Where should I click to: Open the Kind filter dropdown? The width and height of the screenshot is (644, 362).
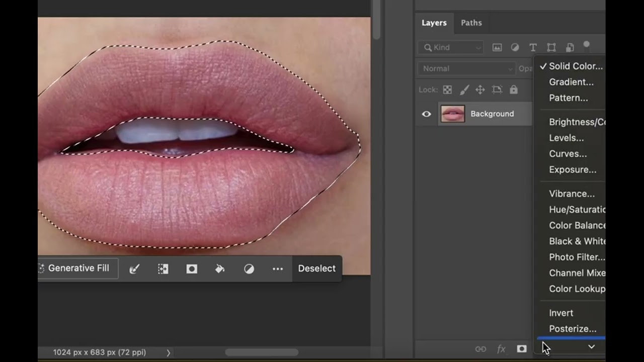pyautogui.click(x=451, y=47)
